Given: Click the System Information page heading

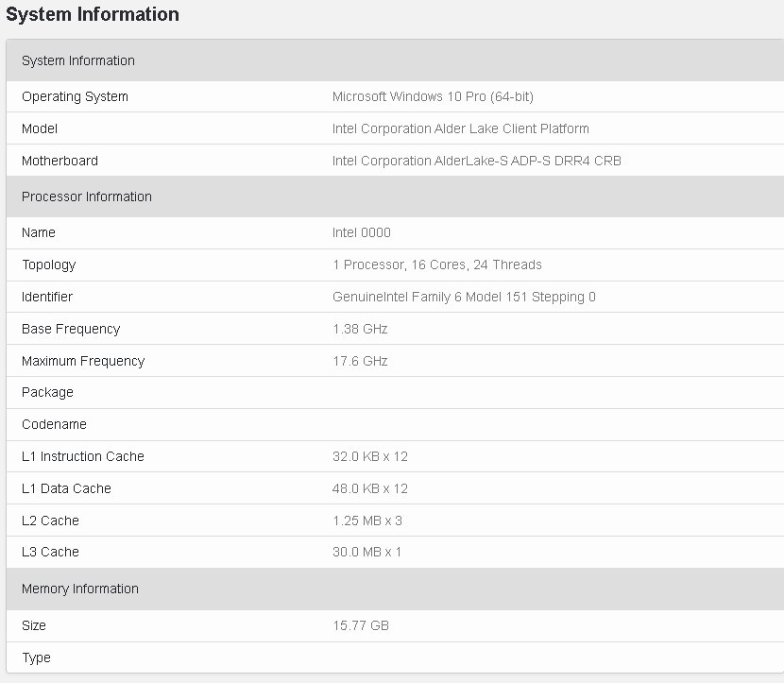Looking at the screenshot, I should point(93,14).
